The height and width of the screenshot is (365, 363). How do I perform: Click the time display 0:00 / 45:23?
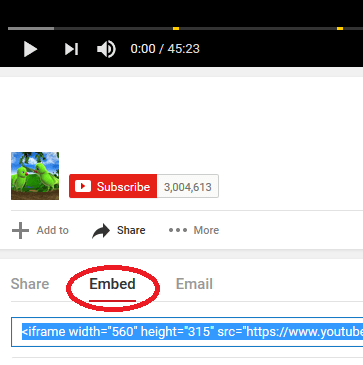tap(165, 49)
